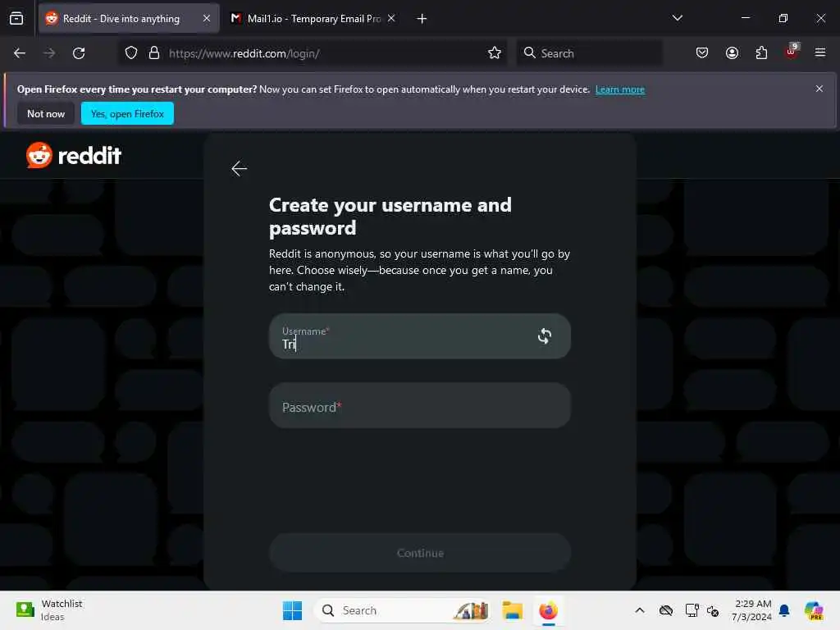Open the clock showing 2:29 AM

(752, 610)
